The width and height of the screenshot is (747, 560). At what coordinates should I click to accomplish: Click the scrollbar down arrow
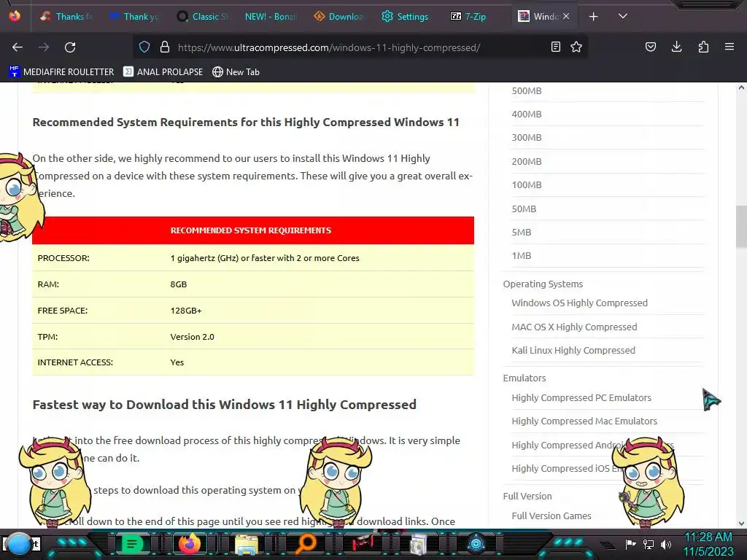point(741,524)
